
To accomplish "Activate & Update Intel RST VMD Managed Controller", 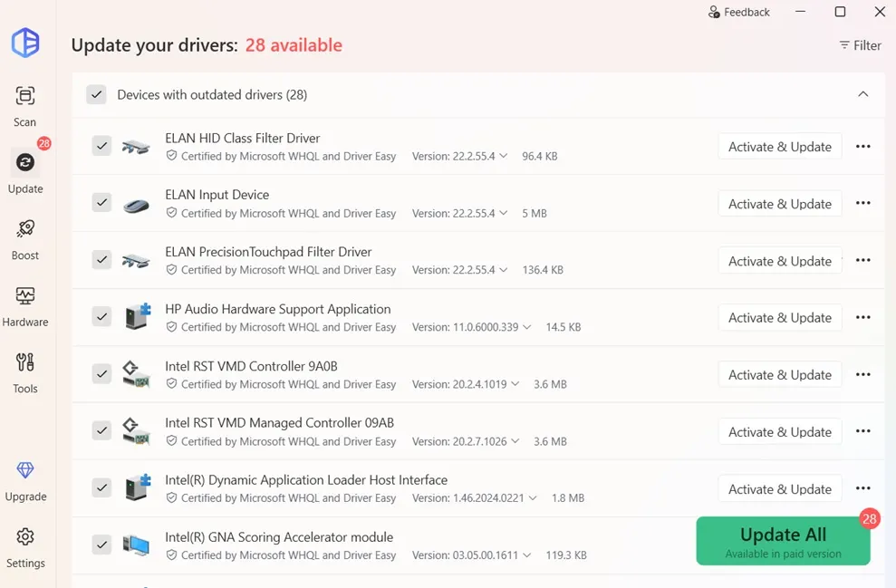I will coord(779,432).
